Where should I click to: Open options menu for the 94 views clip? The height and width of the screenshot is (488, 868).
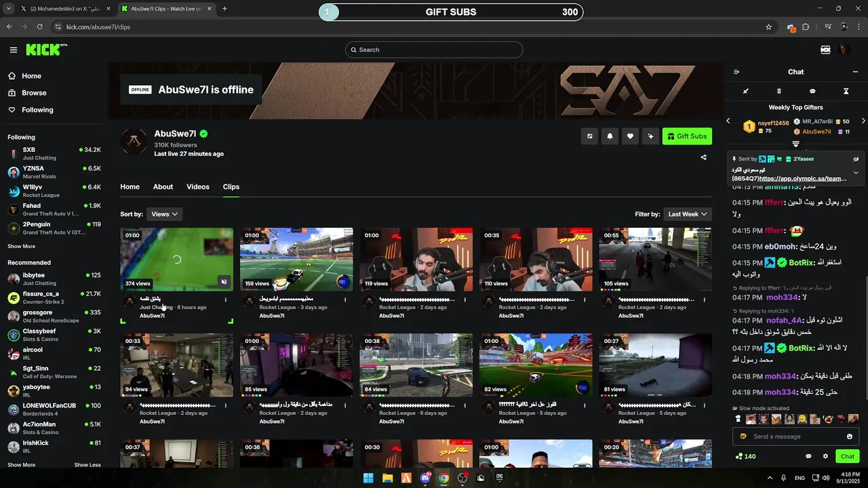(226, 405)
